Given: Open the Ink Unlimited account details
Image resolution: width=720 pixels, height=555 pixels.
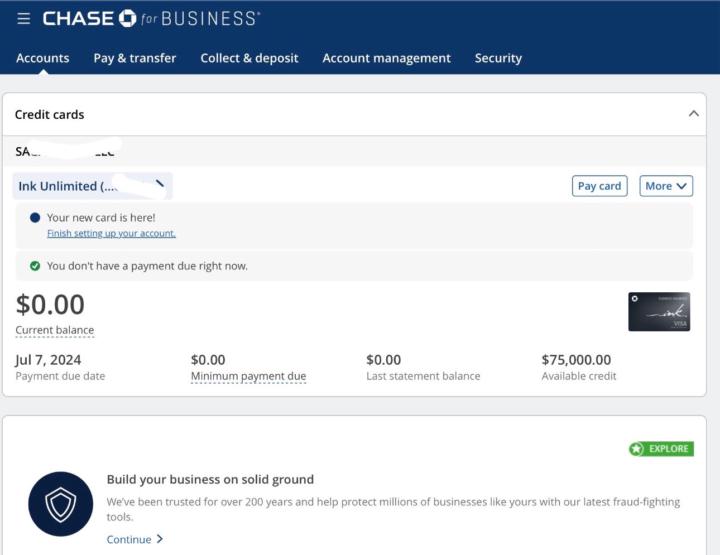Looking at the screenshot, I should click(92, 186).
